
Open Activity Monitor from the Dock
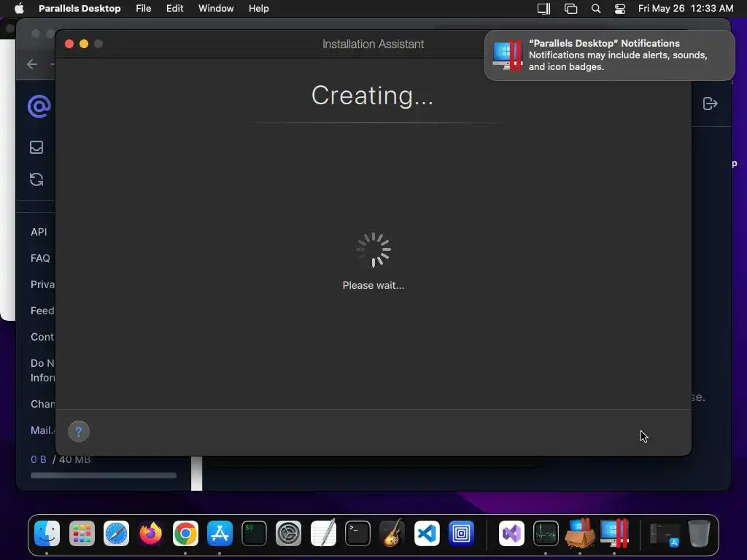click(546, 533)
